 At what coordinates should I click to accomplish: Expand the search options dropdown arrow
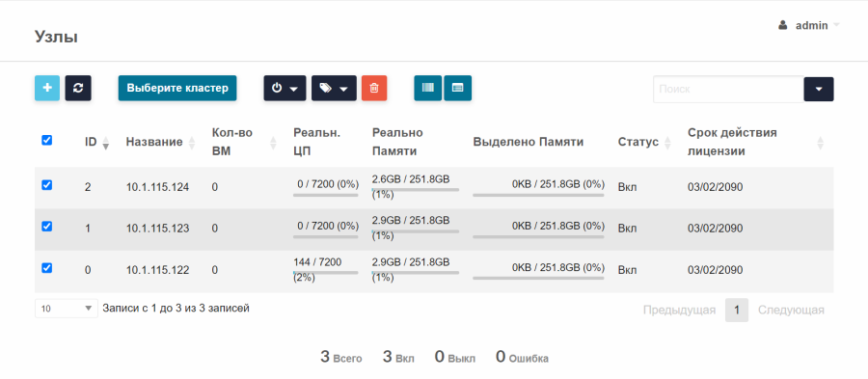click(819, 89)
